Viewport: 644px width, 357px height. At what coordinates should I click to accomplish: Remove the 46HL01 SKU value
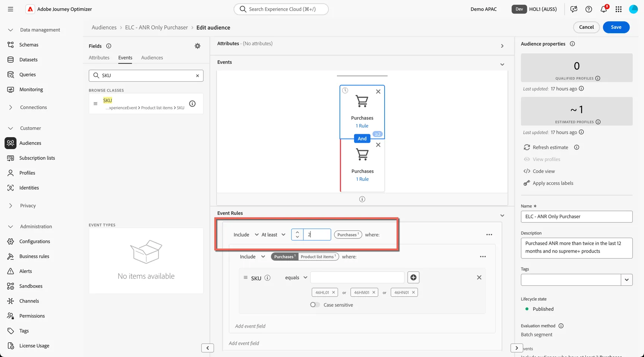coord(334,293)
